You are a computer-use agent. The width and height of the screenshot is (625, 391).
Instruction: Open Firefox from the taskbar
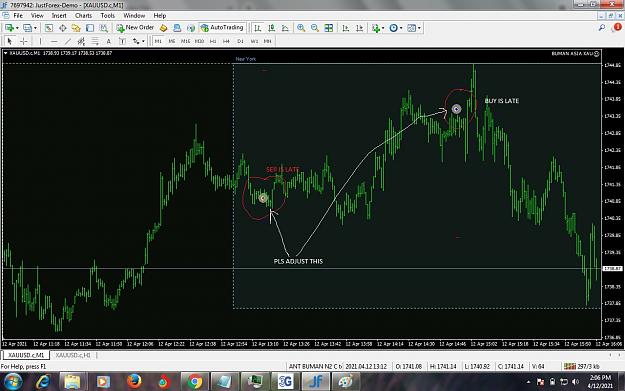click(x=134, y=382)
